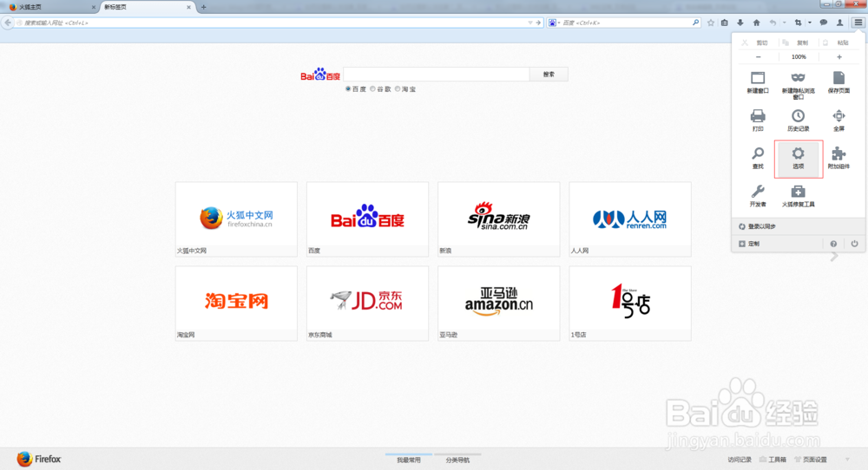This screenshot has height=470, width=868.
Task: Click the go arrow in the address bar
Action: (538, 23)
